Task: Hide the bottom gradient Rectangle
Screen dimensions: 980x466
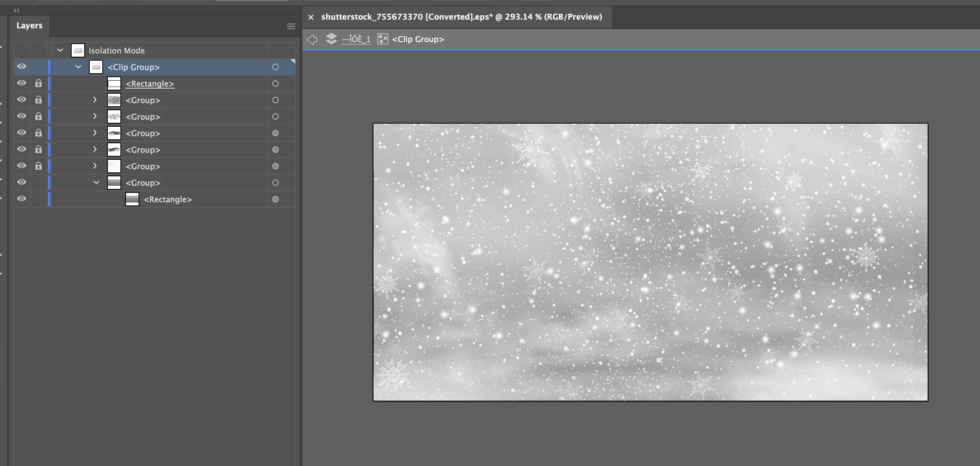Action: pyautogui.click(x=22, y=199)
